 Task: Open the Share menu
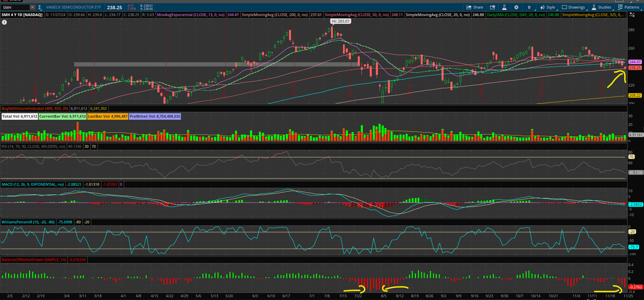(475, 8)
